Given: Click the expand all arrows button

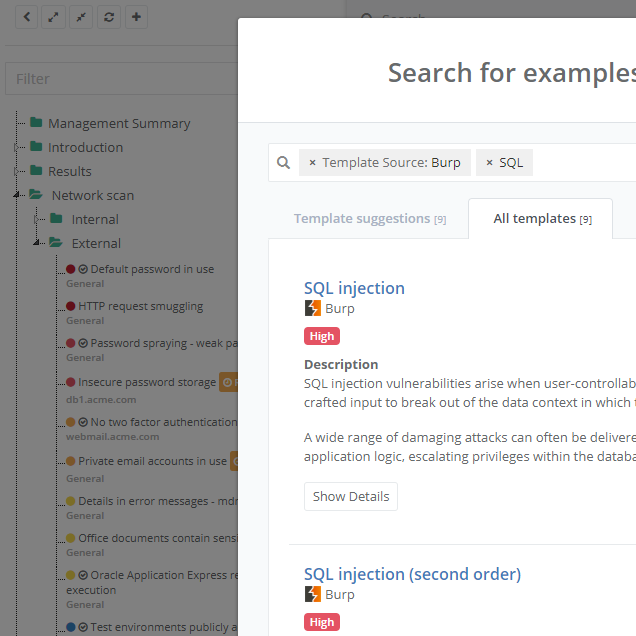Looking at the screenshot, I should click(53, 17).
